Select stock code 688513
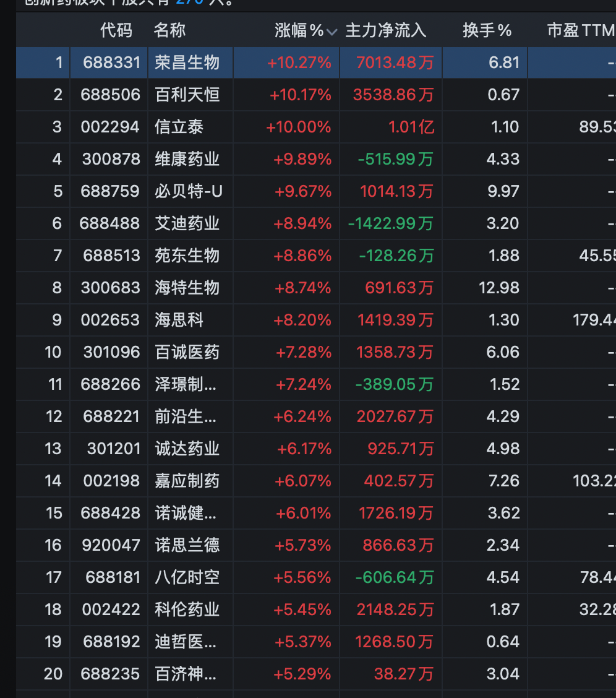The image size is (616, 698). click(112, 256)
